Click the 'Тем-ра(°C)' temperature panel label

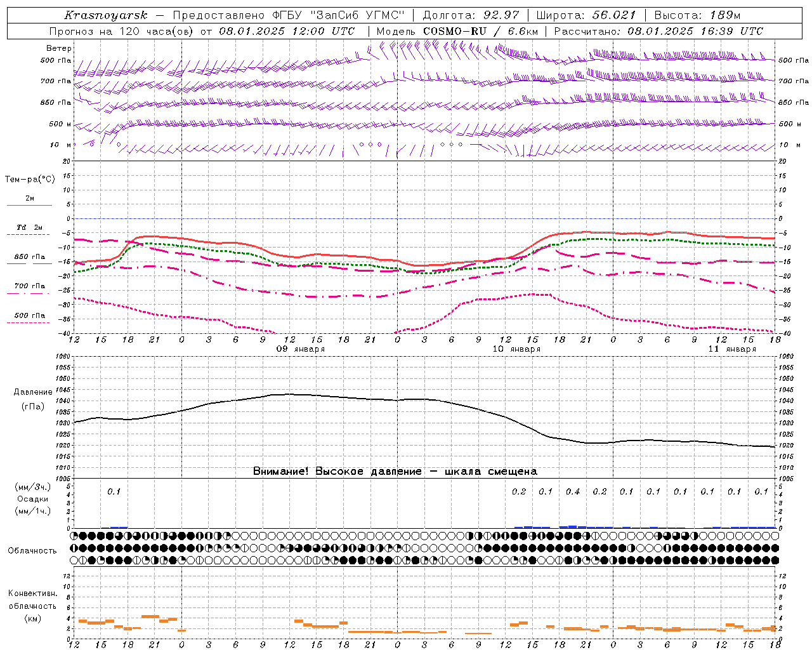coord(30,180)
